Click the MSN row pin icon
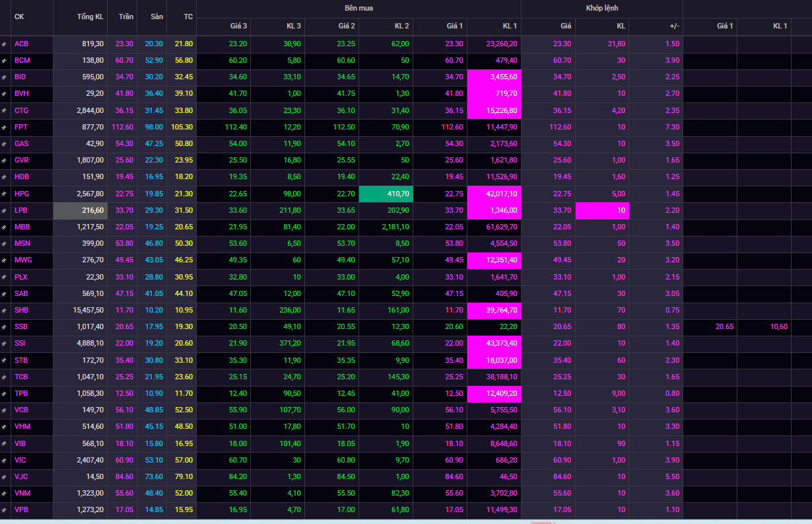Image resolution: width=812 pixels, height=524 pixels. pos(4,244)
